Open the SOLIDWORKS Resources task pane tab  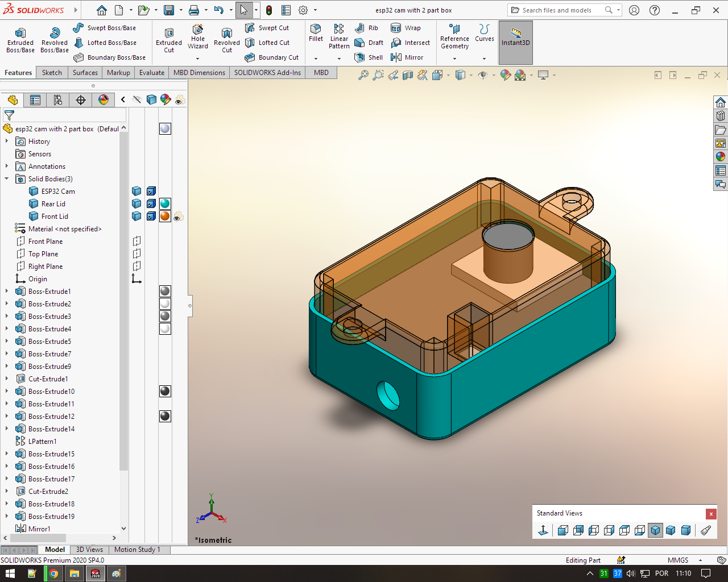click(x=721, y=102)
